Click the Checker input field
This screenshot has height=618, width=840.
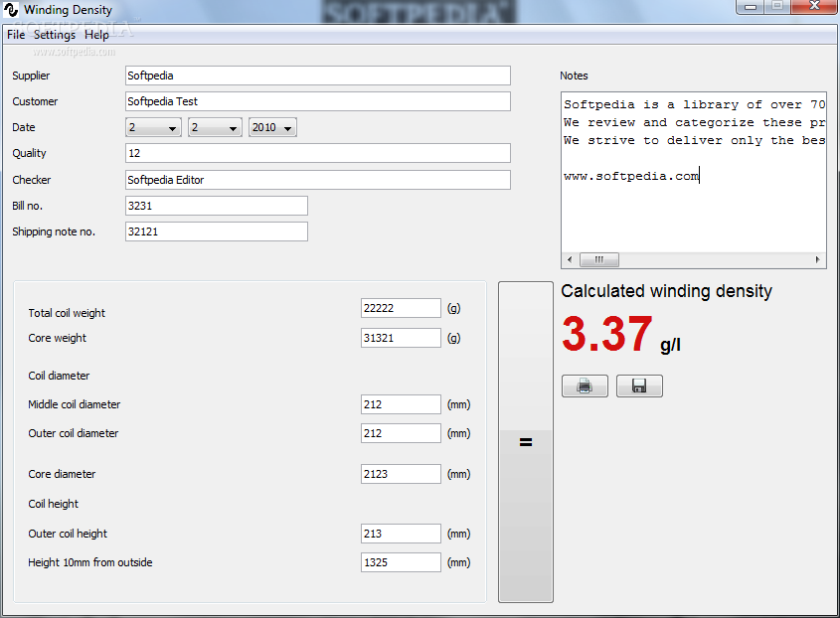coord(318,180)
